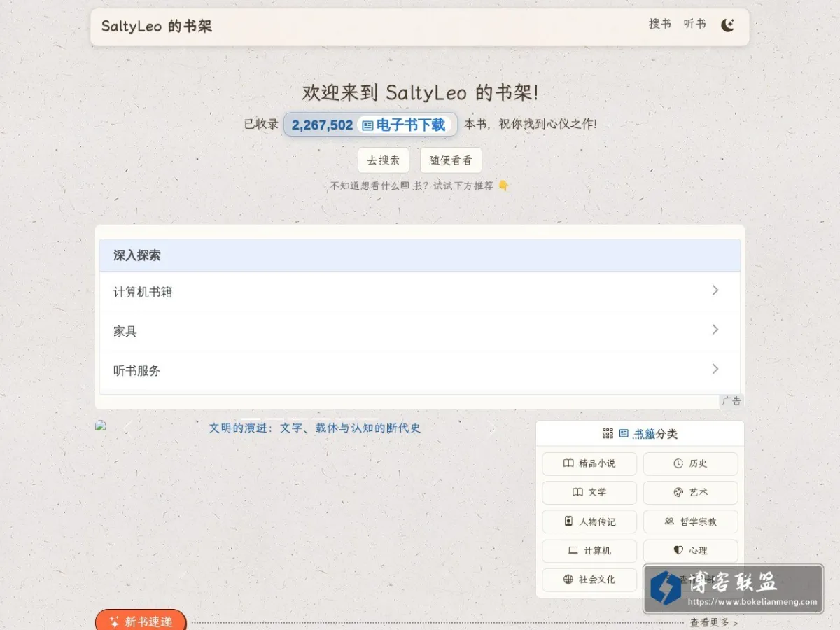This screenshot has width=840, height=630.
Task: Go to the next carousel slide arrow
Action: pos(492,429)
